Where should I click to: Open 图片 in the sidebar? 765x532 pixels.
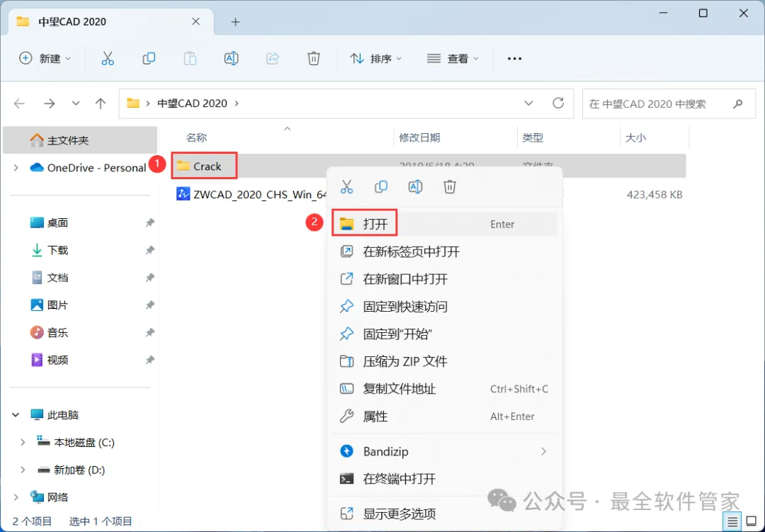(57, 305)
